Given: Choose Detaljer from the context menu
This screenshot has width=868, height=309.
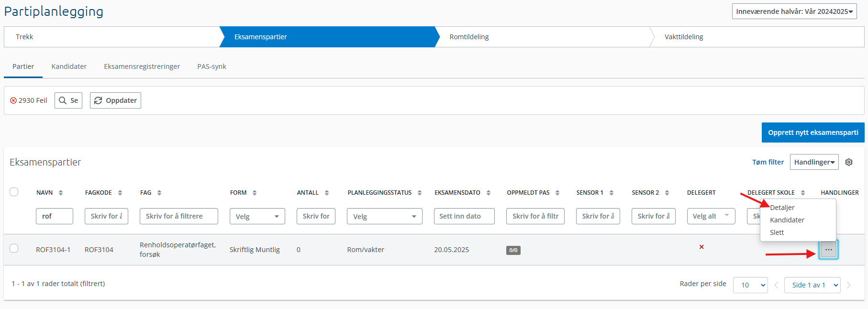Looking at the screenshot, I should click(x=782, y=208).
